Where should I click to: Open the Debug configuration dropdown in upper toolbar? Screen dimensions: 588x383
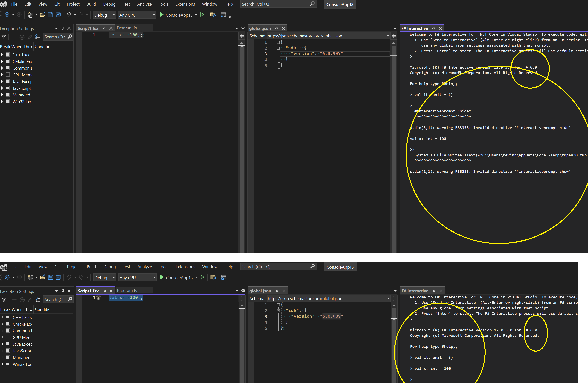point(104,15)
